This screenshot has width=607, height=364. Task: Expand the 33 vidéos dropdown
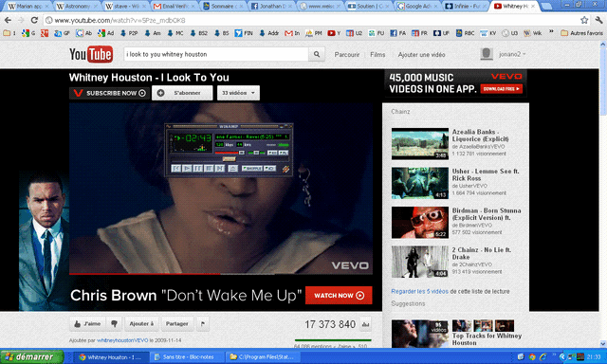coord(238,93)
